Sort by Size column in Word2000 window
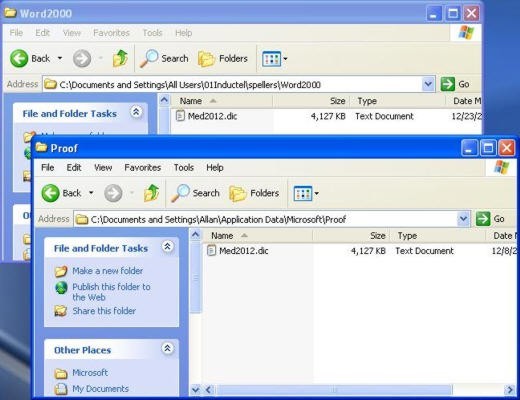This screenshot has width=520, height=400. 311,101
